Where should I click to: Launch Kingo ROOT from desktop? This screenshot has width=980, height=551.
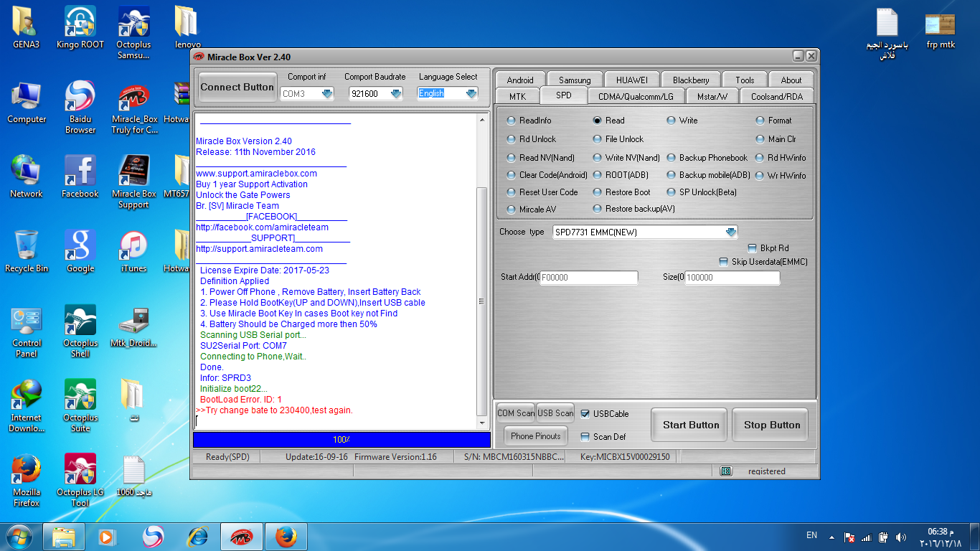(80, 27)
